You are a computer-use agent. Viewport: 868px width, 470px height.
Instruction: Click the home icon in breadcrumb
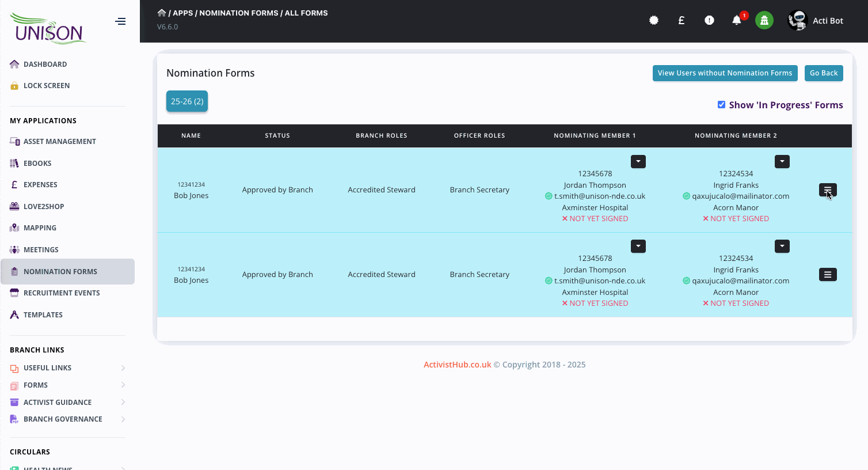pyautogui.click(x=162, y=13)
